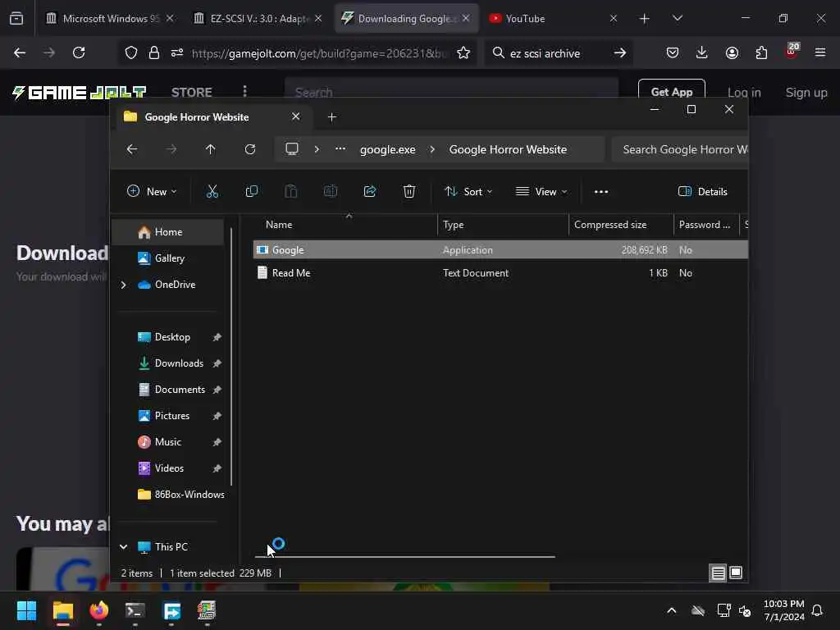This screenshot has width=840, height=630.
Task: Open notification bell in system tray
Action: click(818, 610)
